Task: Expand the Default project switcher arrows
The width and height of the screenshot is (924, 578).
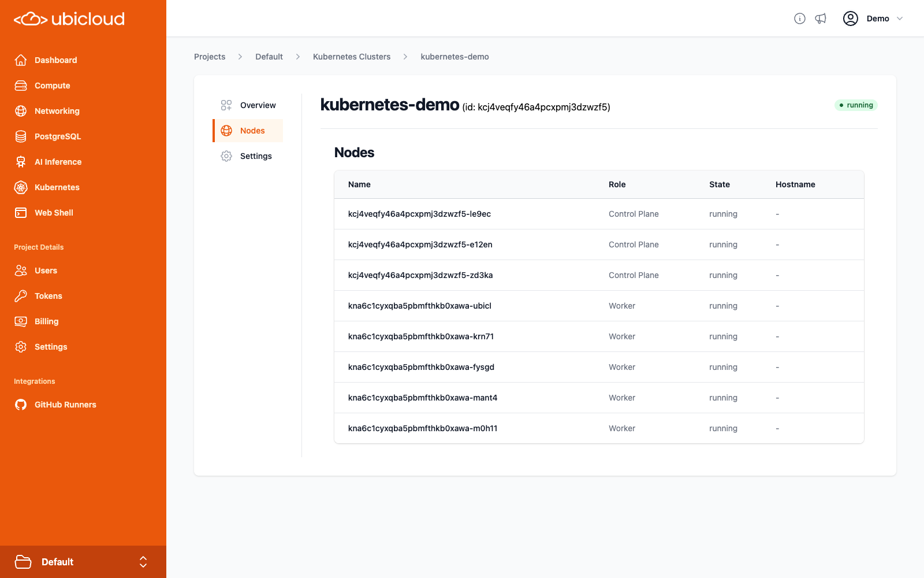Action: (x=143, y=562)
